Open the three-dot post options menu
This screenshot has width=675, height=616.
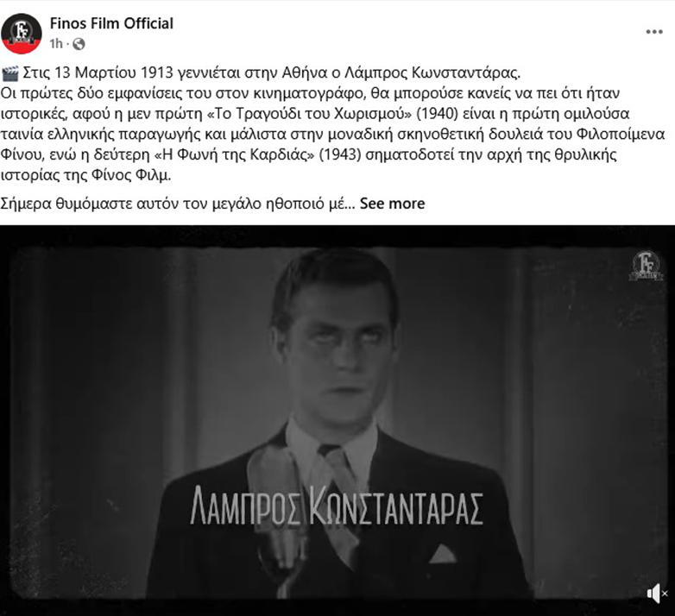point(654,32)
